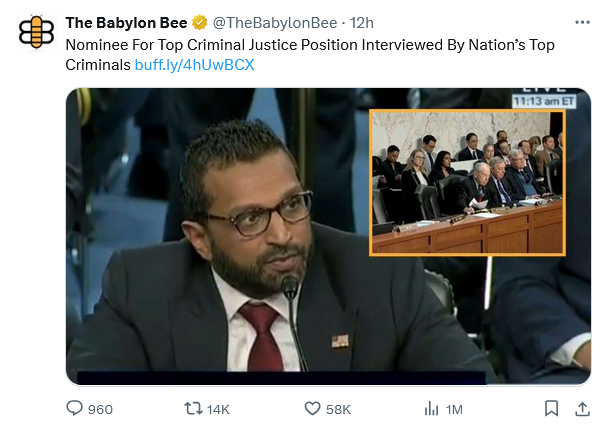Toggle the like heart icon

pos(312,409)
